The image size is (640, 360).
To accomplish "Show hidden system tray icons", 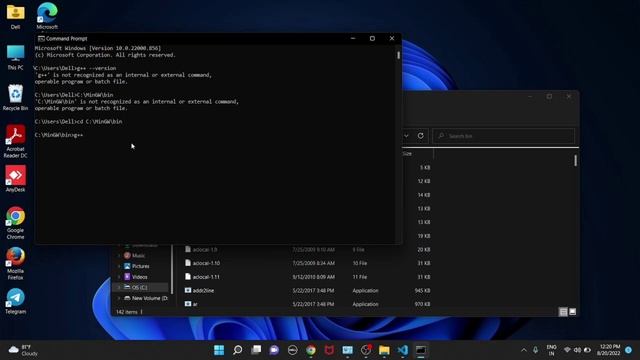I will (x=524, y=350).
